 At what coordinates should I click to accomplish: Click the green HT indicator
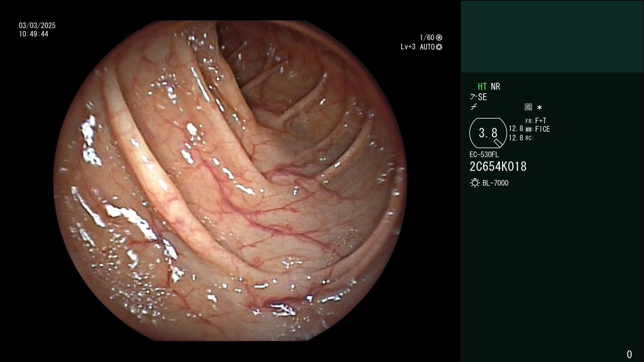click(x=482, y=86)
